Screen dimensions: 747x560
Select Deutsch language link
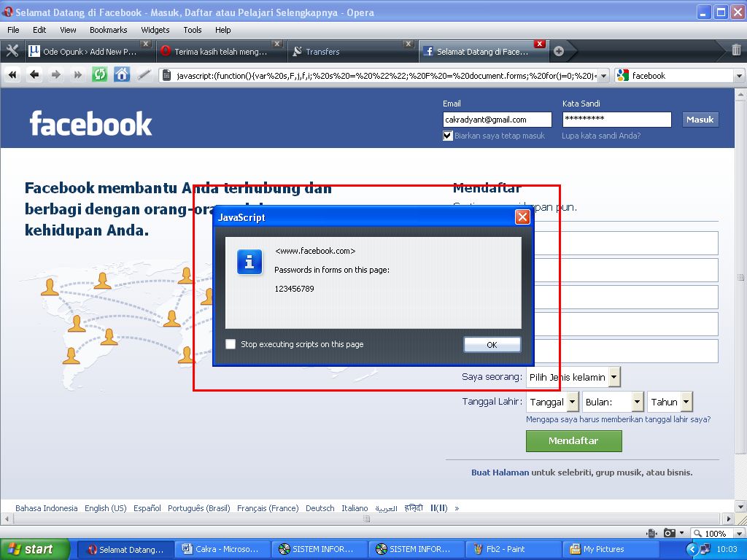click(x=320, y=508)
